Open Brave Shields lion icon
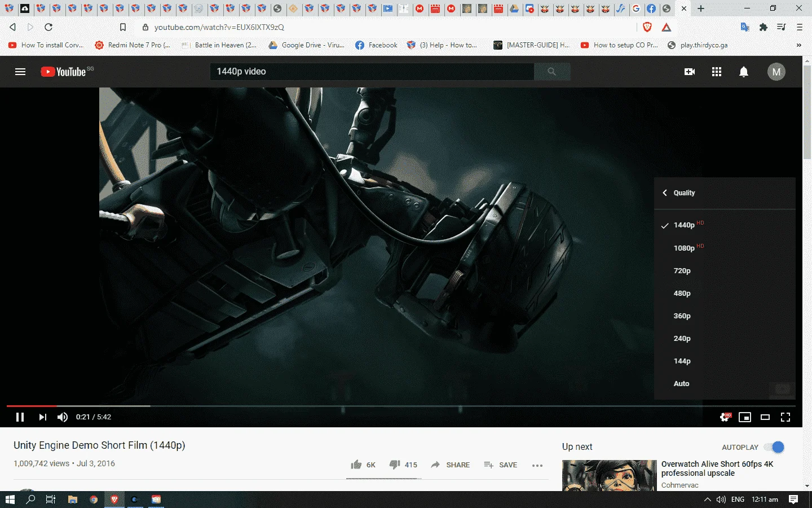 pos(647,27)
